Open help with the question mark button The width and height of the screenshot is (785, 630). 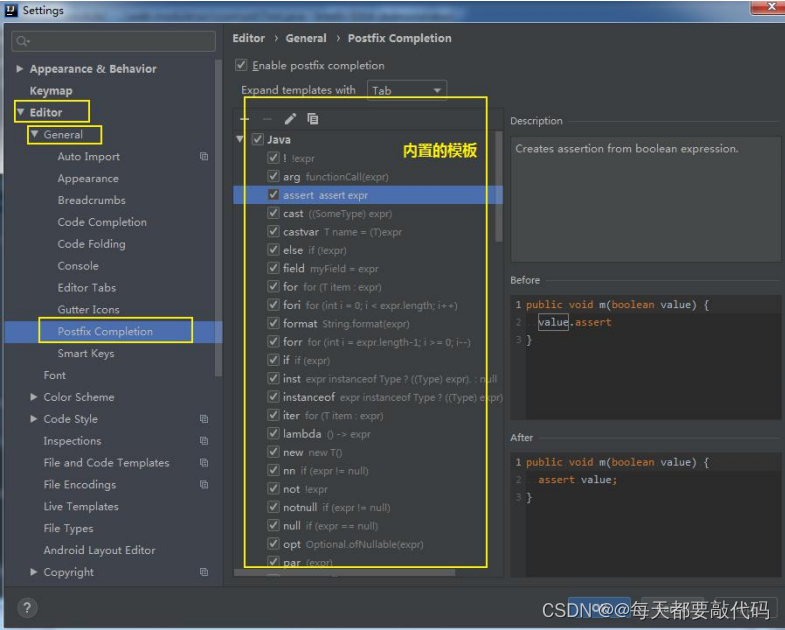pyautogui.click(x=27, y=608)
